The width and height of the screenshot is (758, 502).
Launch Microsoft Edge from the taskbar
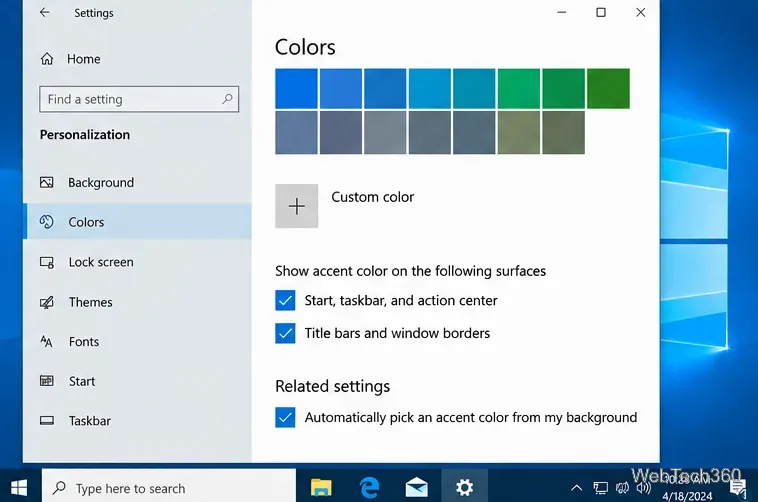coord(370,487)
